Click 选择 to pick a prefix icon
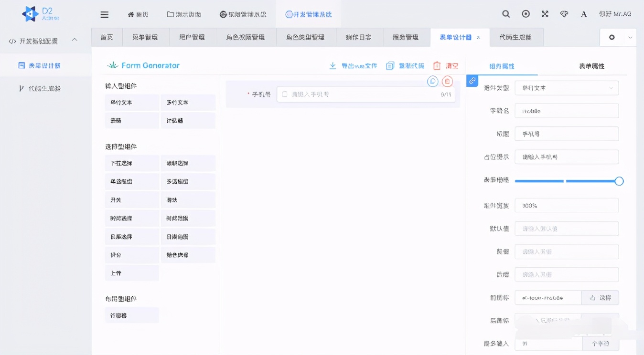The width and height of the screenshot is (644, 355). coord(600,297)
